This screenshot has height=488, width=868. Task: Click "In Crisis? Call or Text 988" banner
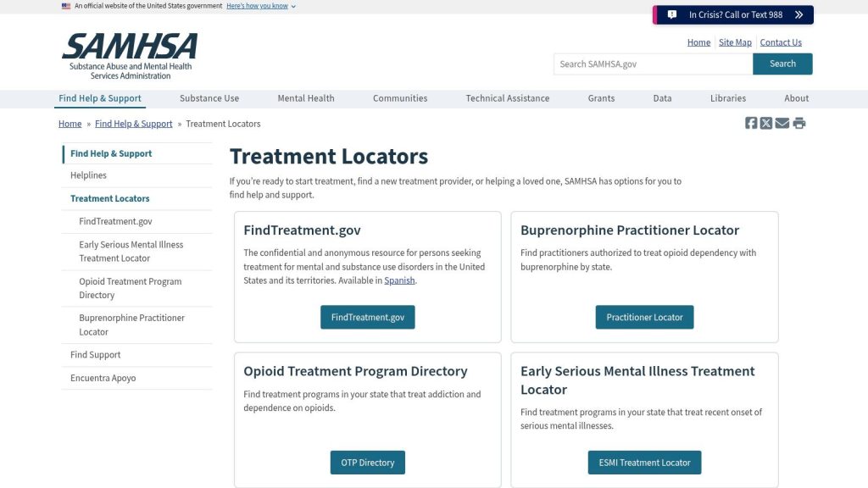click(733, 15)
